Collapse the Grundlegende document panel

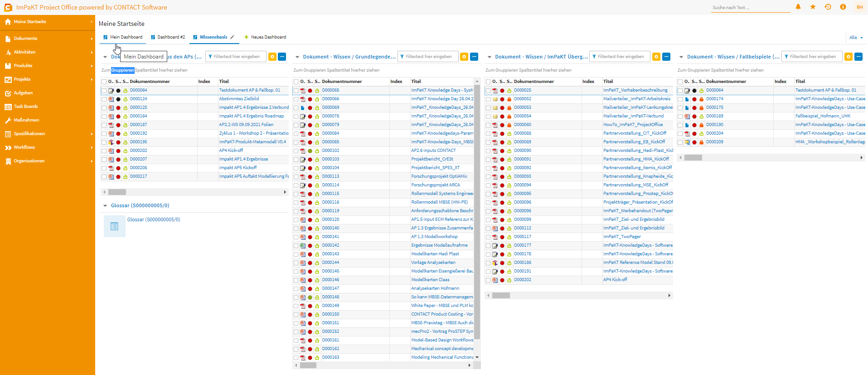click(x=297, y=57)
